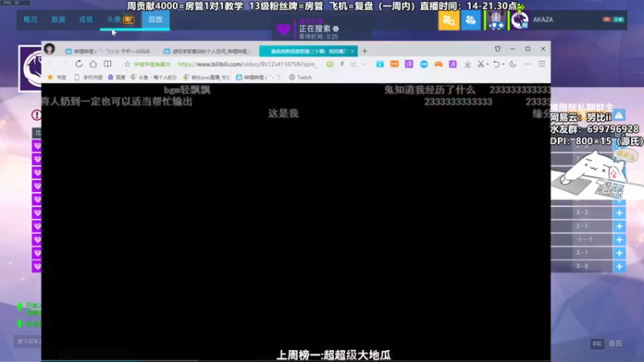Open browser hamburger main menu

coord(542,64)
